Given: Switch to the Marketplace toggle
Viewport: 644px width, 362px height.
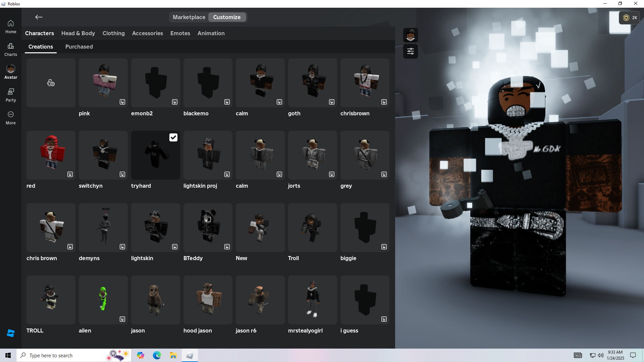Looking at the screenshot, I should click(x=189, y=17).
